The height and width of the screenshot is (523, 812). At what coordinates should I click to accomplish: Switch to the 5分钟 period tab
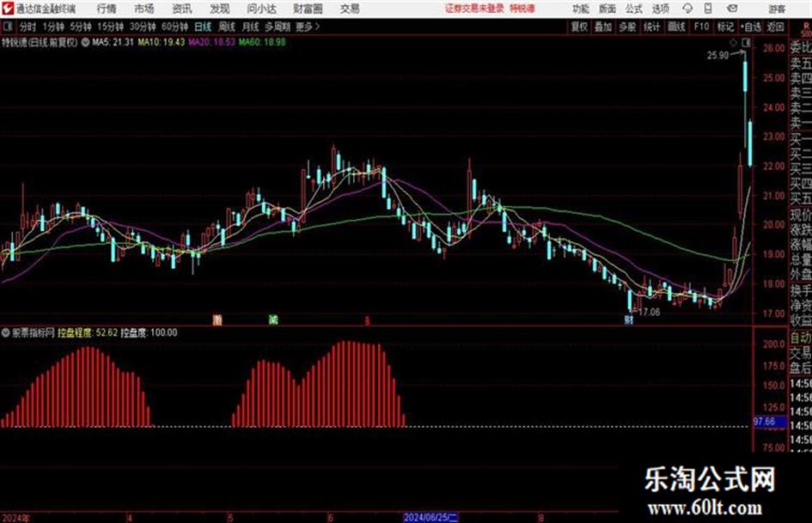pyautogui.click(x=81, y=27)
